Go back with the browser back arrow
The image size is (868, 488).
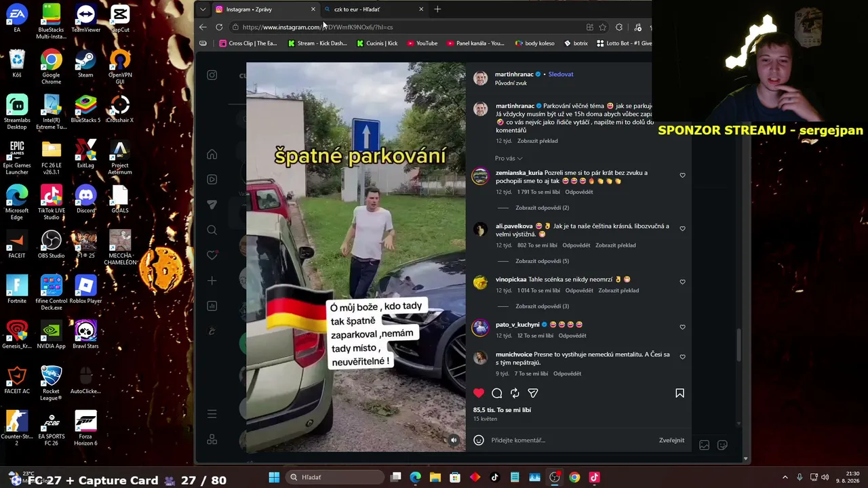[203, 27]
